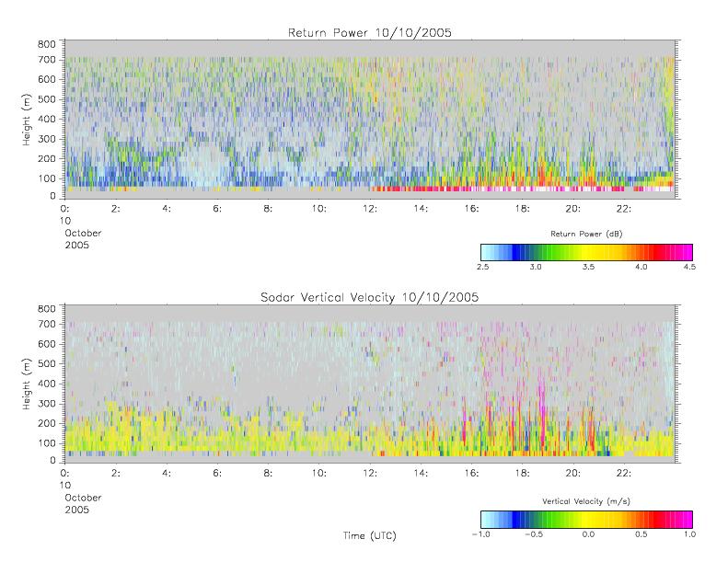Click the 'Return Power (dB)' colorbar label
The height and width of the screenshot is (562, 728).
coord(586,234)
